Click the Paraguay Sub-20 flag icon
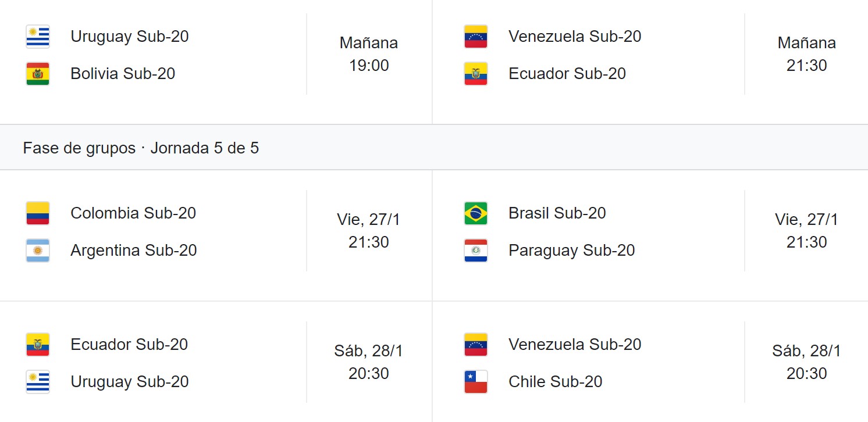868x422 pixels. [476, 251]
